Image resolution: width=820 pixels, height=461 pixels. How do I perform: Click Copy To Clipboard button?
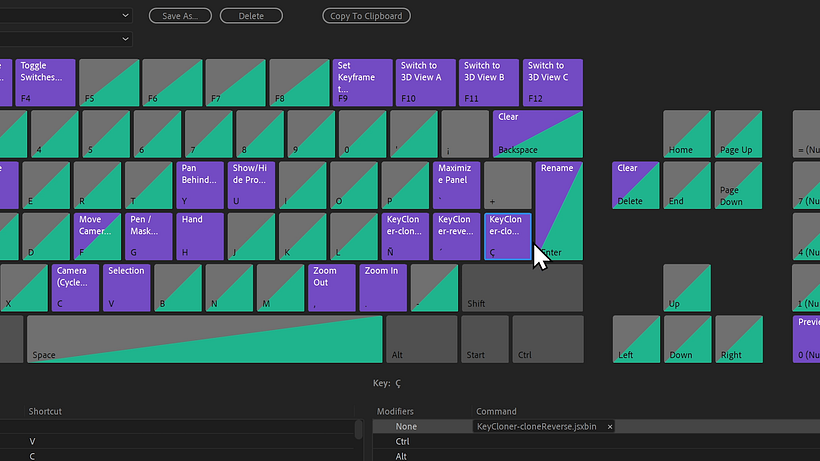click(x=366, y=16)
